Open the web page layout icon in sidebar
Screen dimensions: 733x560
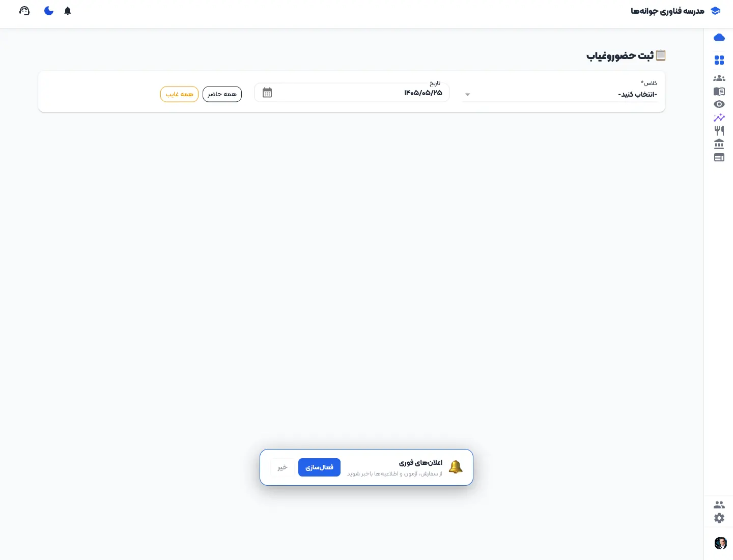pos(719,157)
